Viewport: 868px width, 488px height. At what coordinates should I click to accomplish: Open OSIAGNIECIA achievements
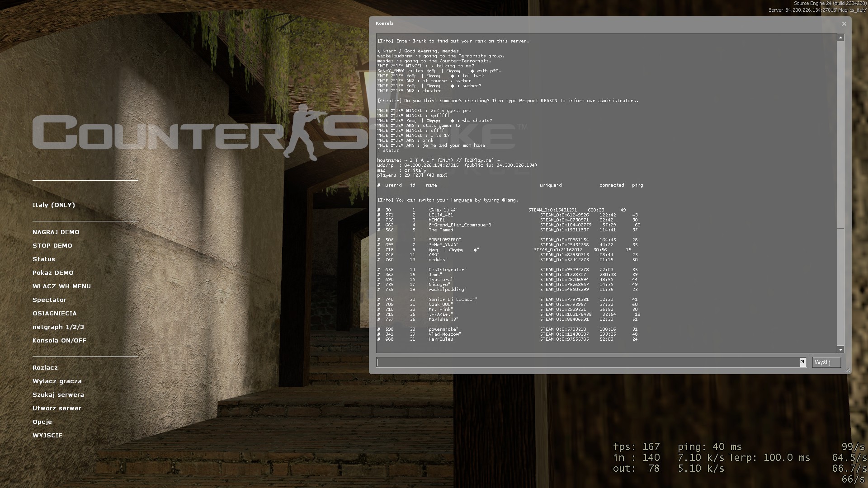(x=54, y=314)
